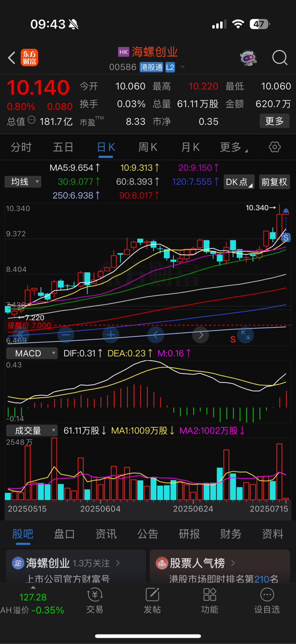This screenshot has width=296, height=644.
Task: Open the 东方财富 orange logo
Action: tap(29, 58)
